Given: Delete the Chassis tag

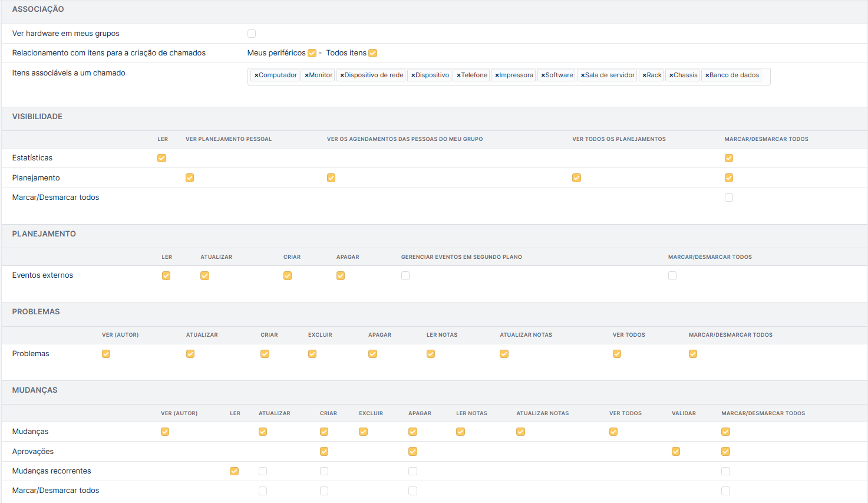Looking at the screenshot, I should tap(671, 75).
